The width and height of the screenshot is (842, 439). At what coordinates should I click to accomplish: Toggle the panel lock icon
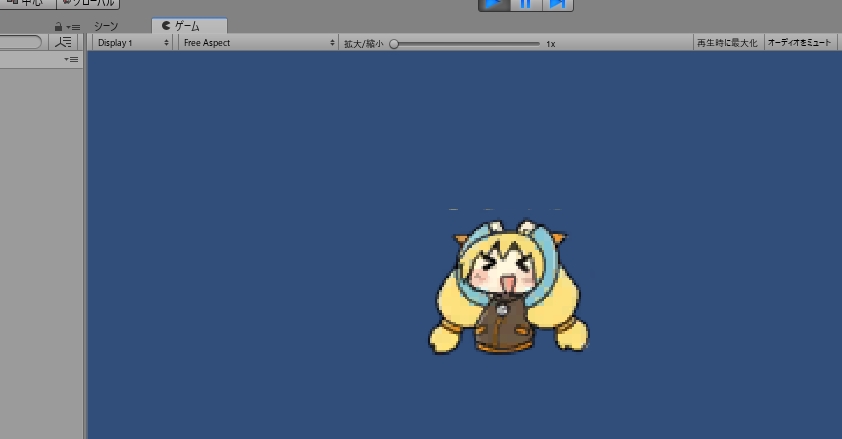pyautogui.click(x=59, y=27)
